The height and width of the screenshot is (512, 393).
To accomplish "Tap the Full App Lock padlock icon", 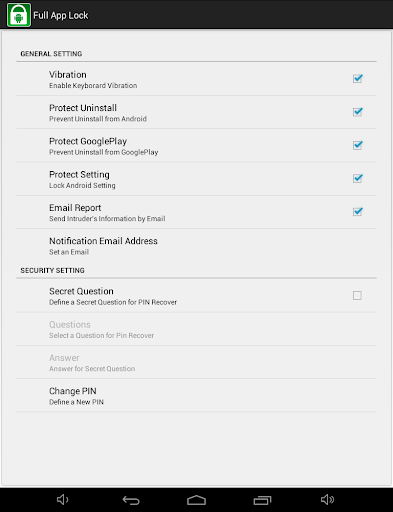I will pyautogui.click(x=19, y=15).
